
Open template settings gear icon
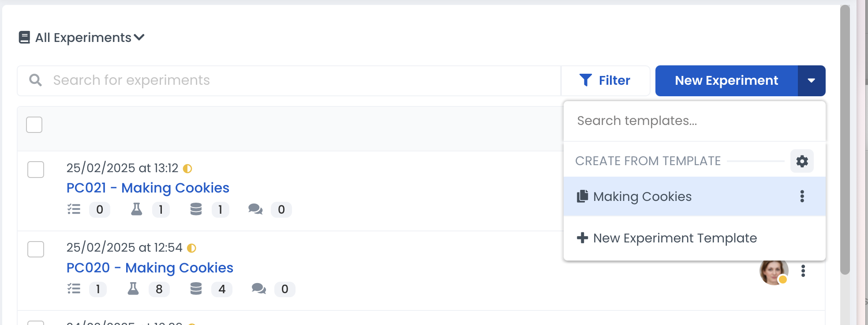pos(802,161)
